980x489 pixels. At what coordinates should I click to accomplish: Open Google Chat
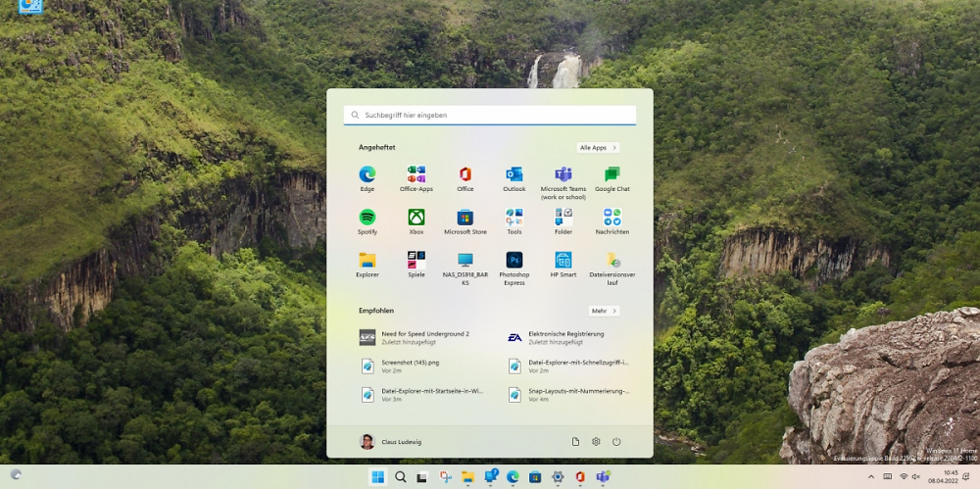pos(612,178)
